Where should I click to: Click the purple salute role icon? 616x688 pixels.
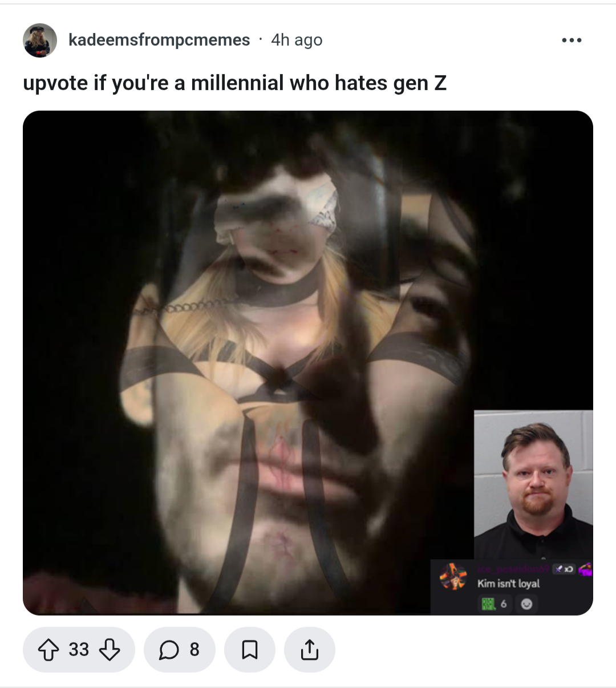pos(585,568)
